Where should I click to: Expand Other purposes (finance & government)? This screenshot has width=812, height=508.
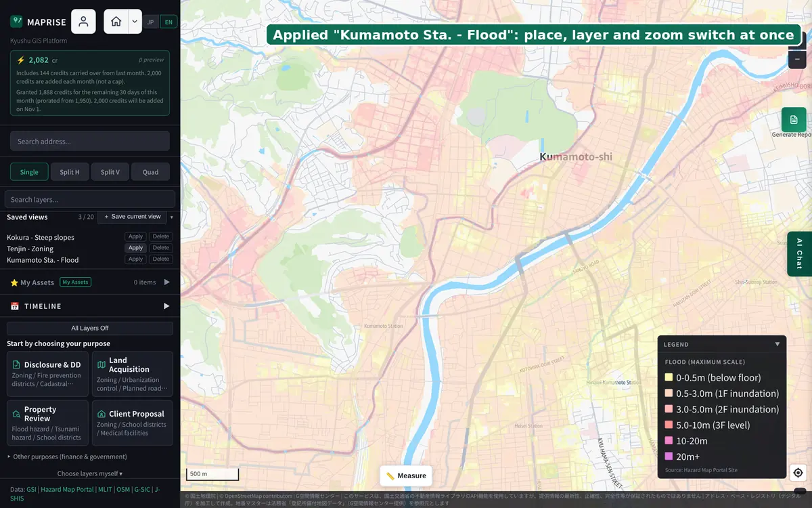(x=67, y=457)
